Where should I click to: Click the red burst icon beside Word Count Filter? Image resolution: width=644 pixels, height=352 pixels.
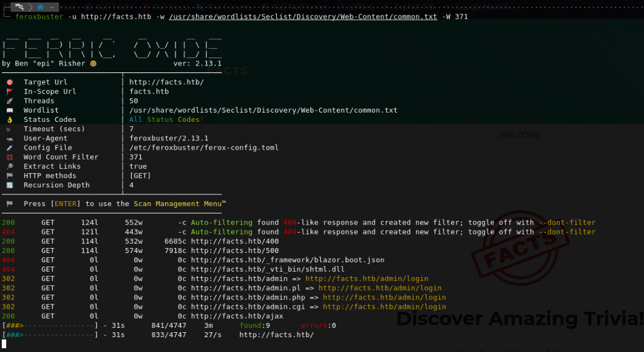click(9, 157)
